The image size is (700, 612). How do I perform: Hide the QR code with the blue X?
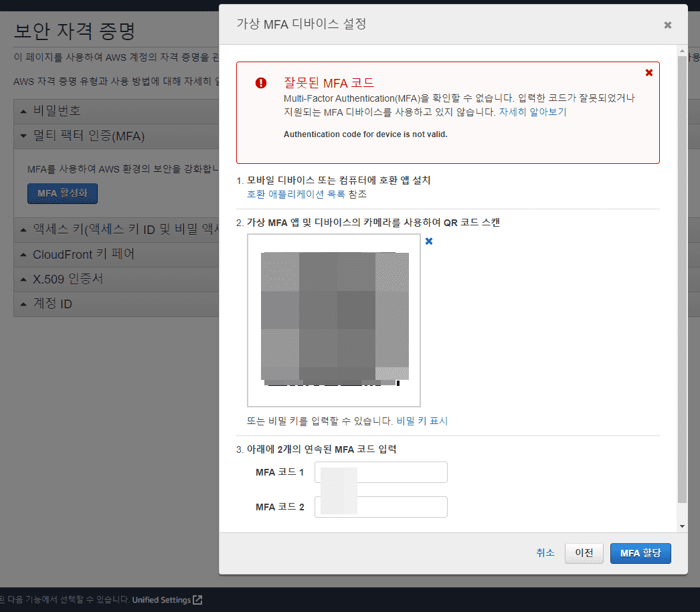point(428,241)
